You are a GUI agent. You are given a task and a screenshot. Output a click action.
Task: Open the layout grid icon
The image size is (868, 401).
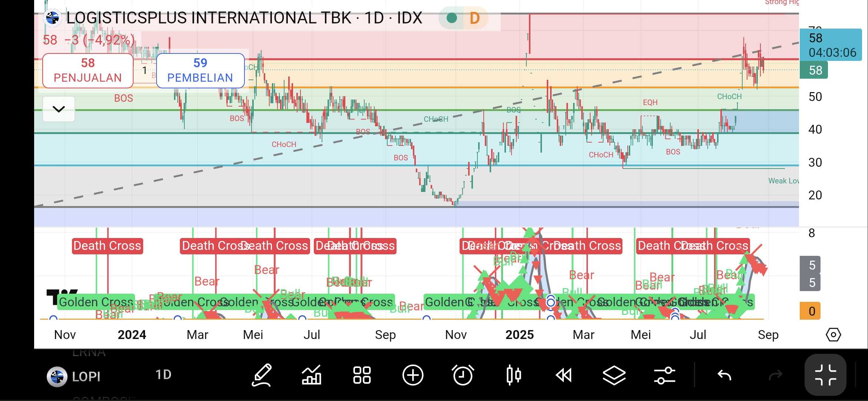coord(362,375)
